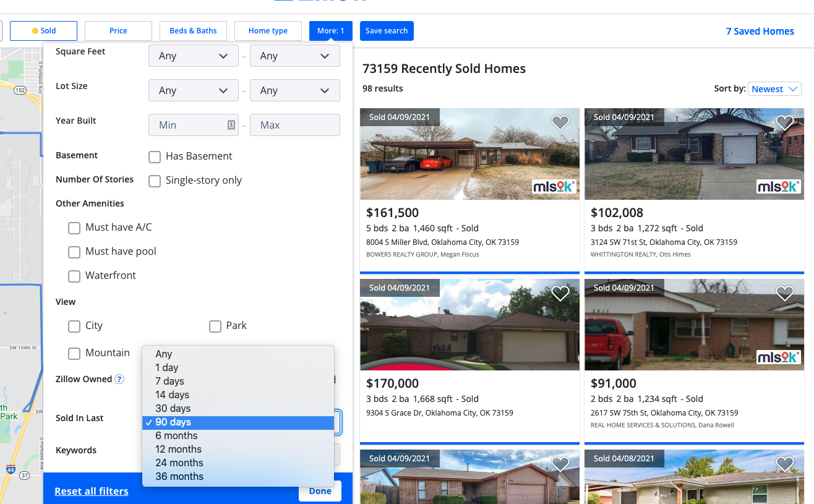Open Square Feet minimum dropdown

point(194,56)
